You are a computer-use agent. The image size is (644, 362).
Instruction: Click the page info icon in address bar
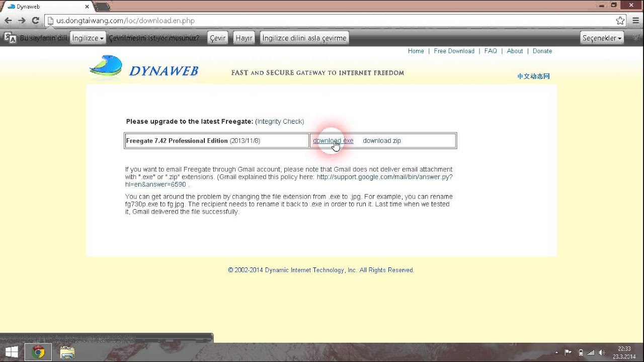tap(50, 21)
